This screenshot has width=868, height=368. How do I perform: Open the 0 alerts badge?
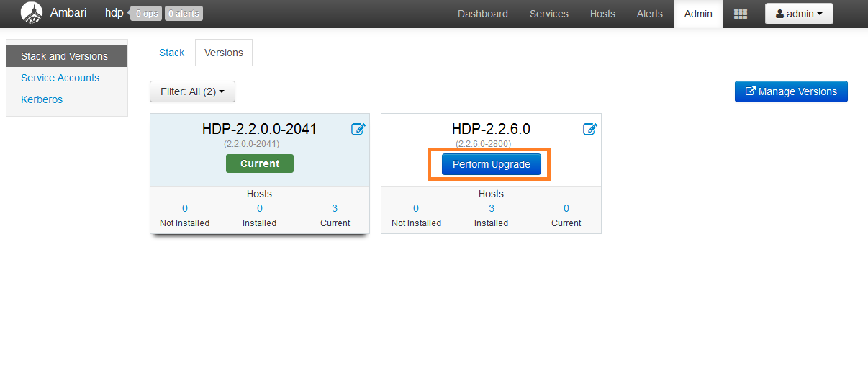pyautogui.click(x=184, y=14)
